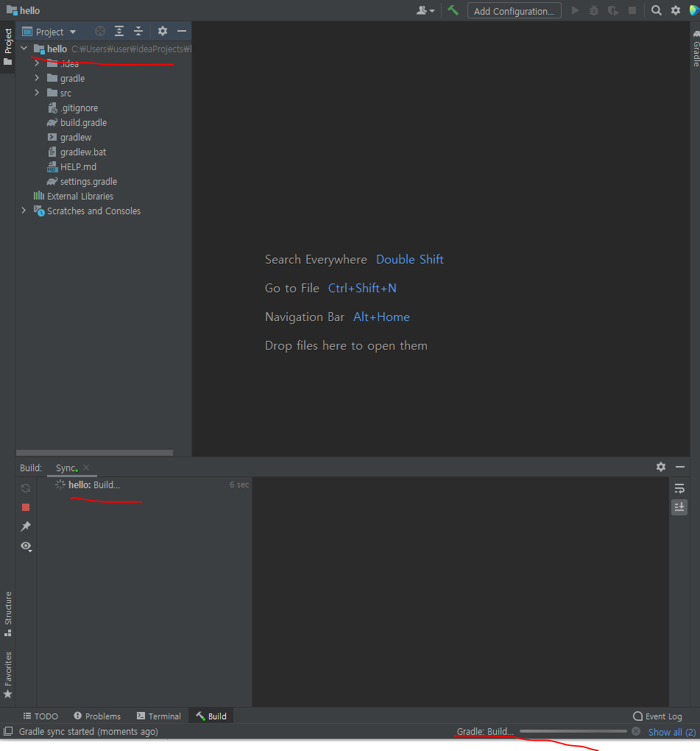The width and height of the screenshot is (700, 751).
Task: Click the greyed Run play icon
Action: tap(576, 10)
